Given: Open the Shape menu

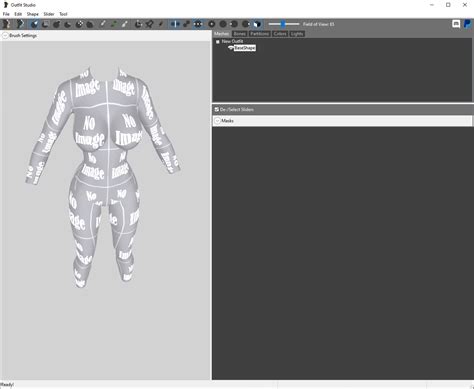Looking at the screenshot, I should (33, 14).
